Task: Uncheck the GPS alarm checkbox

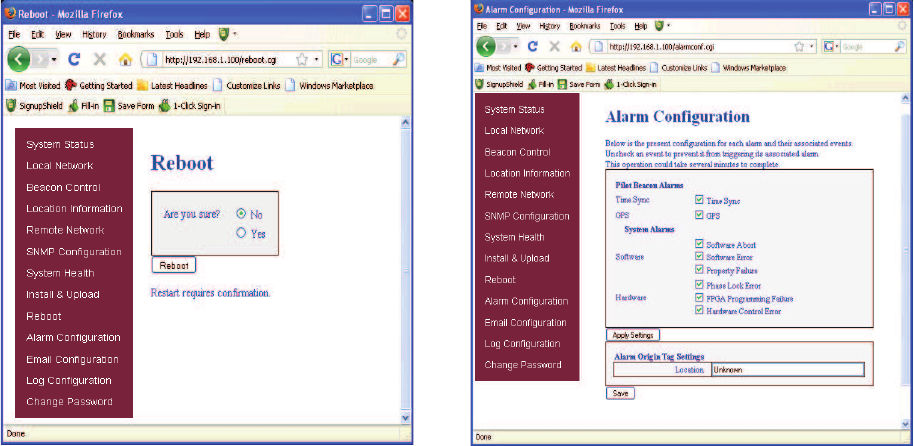Action: click(x=699, y=215)
